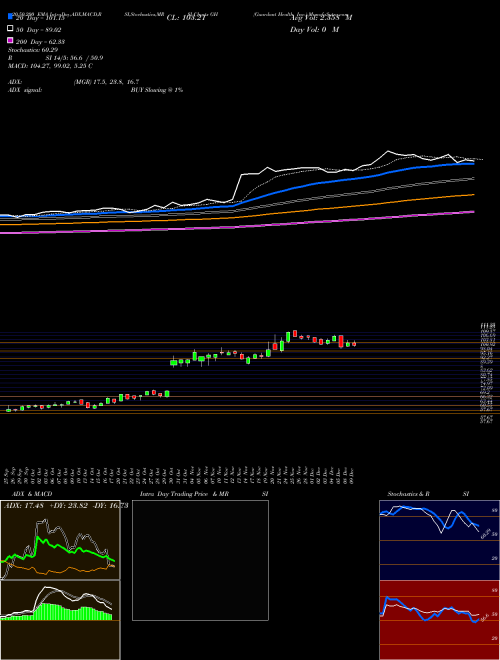
Task: Click the white 50 Day legend swatch
Action: tap(11, 29)
